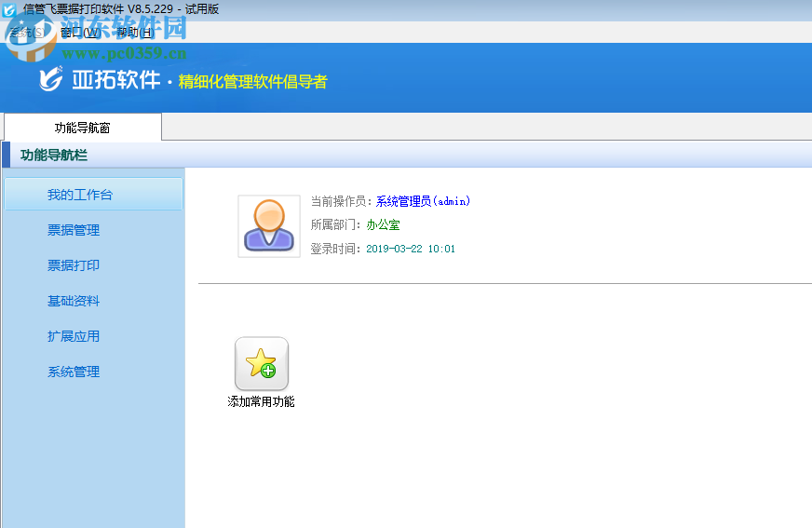The height and width of the screenshot is (528, 812).
Task: Switch to the 功能导航窗 tab
Action: (83, 128)
